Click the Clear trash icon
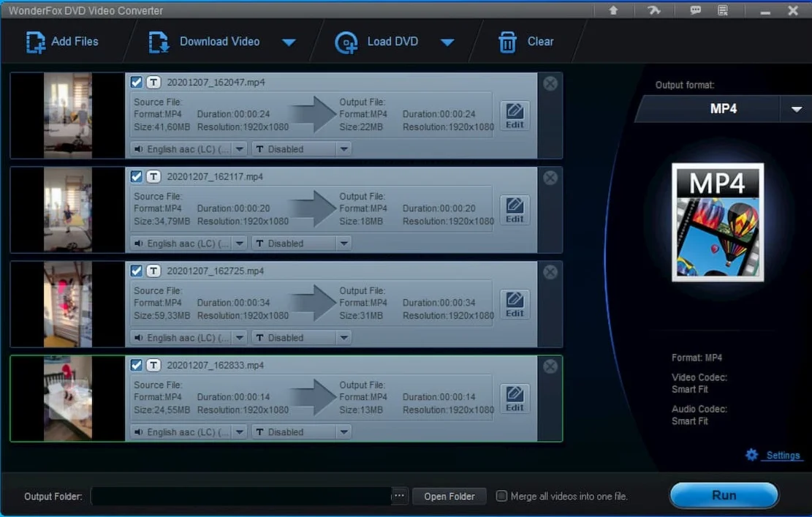Image resolution: width=812 pixels, height=517 pixels. coord(507,42)
